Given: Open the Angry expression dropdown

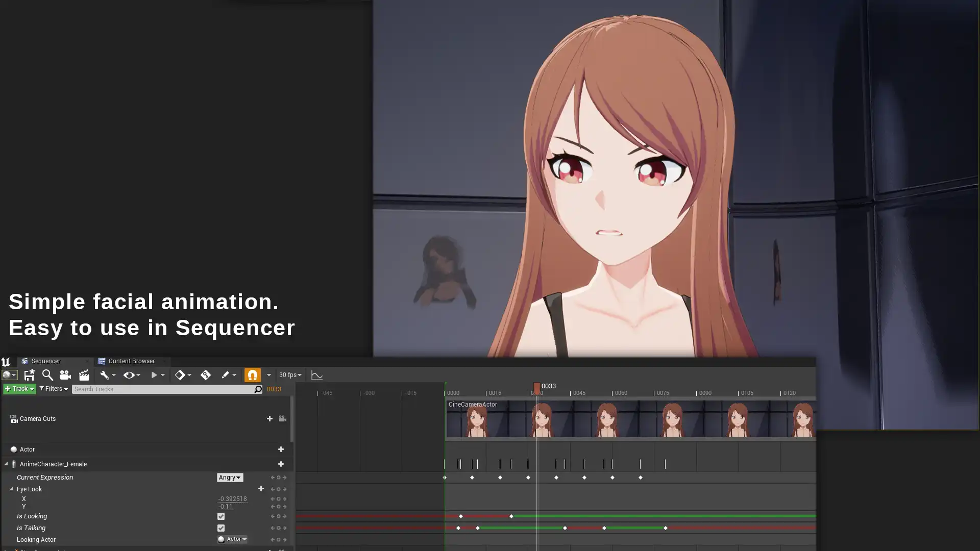Looking at the screenshot, I should 230,478.
